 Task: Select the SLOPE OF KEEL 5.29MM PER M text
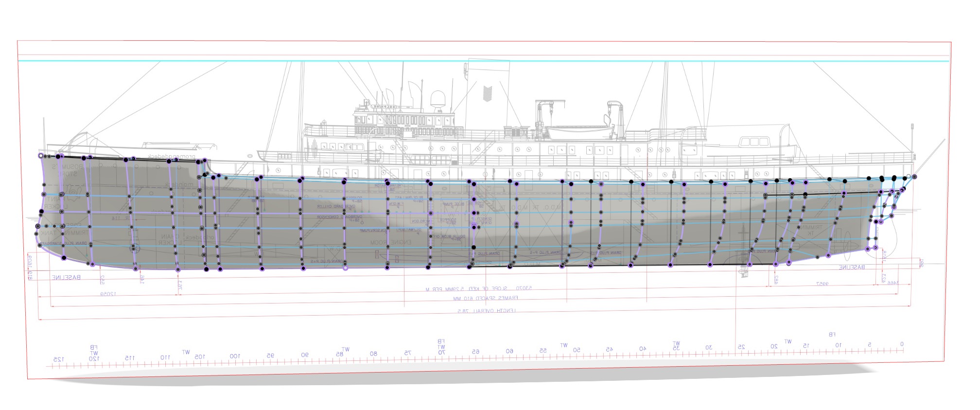click(x=466, y=289)
